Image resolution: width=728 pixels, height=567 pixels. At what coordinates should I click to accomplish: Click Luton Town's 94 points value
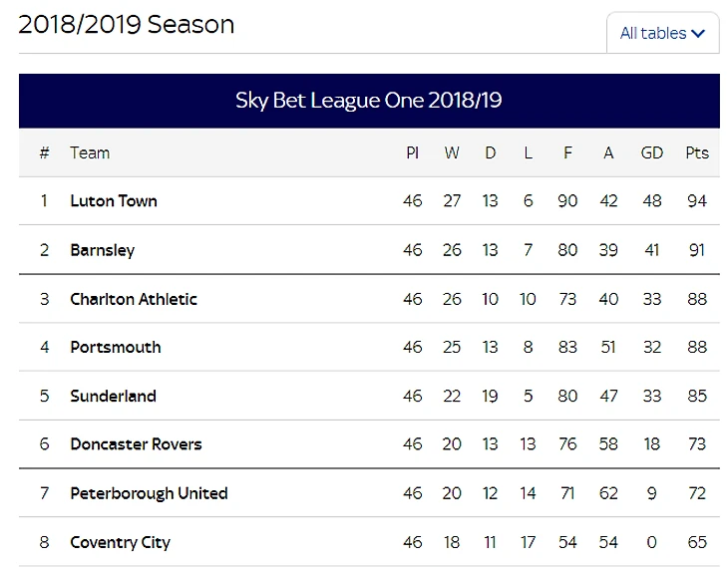click(x=697, y=200)
